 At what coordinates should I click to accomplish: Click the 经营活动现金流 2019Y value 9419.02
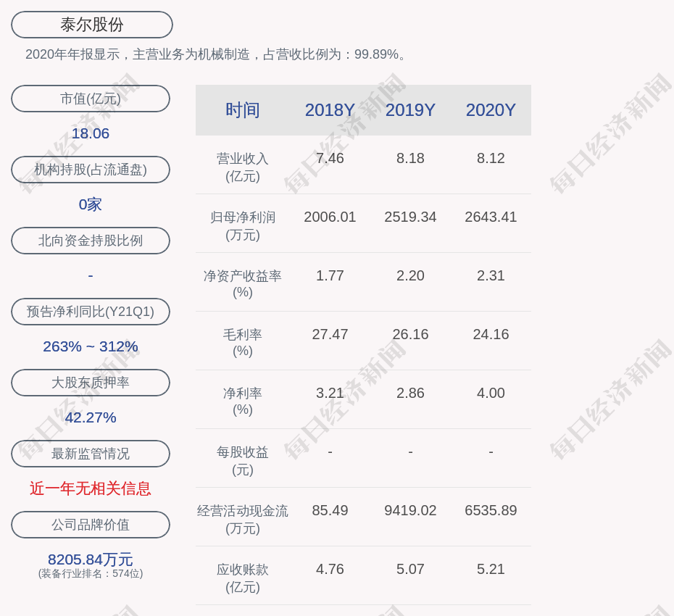point(410,510)
